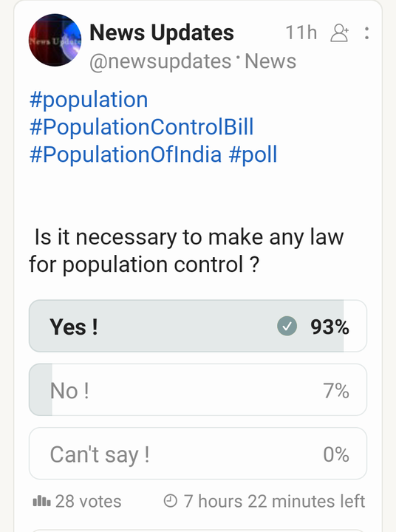Select the "Yes !" poll option
The width and height of the screenshot is (396, 532).
(198, 326)
